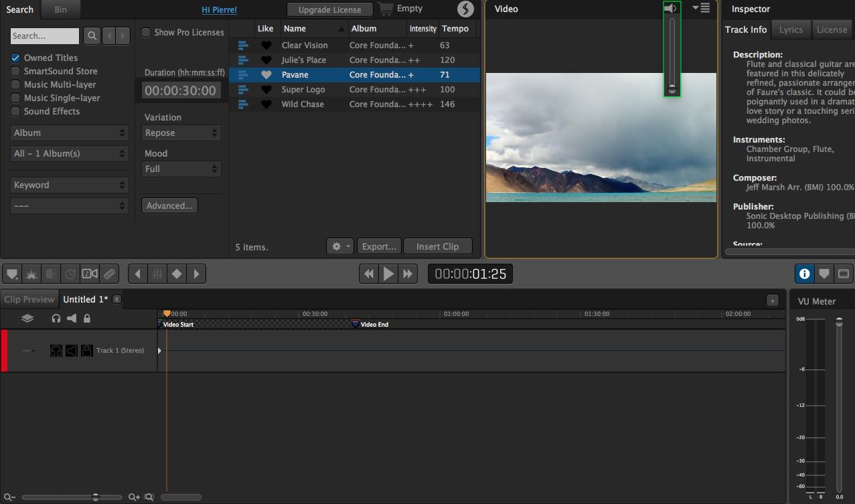Viewport: 855px width, 504px height.
Task: Uncheck the Owned Titles checkbox
Action: (x=15, y=58)
